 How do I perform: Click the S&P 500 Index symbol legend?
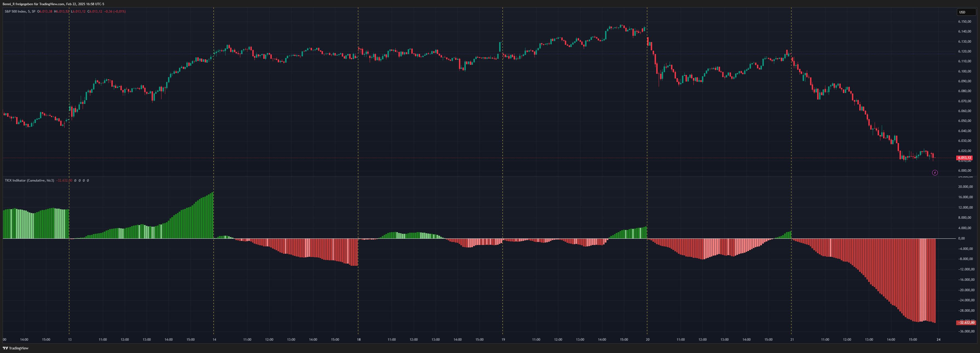pyautogui.click(x=20, y=11)
